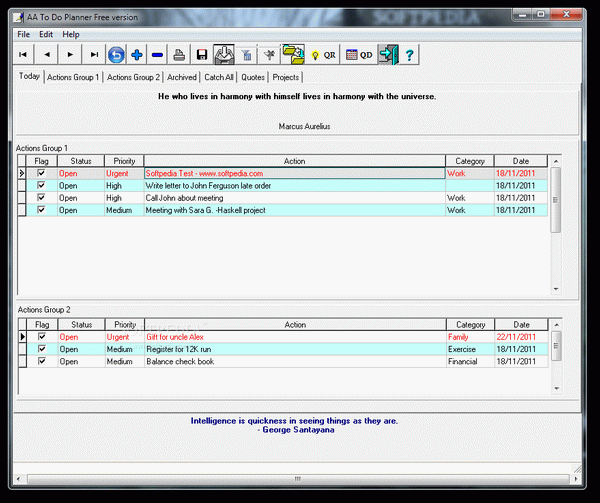Click the filter funnel icon
Screen dimensions: 600x503
[247, 55]
